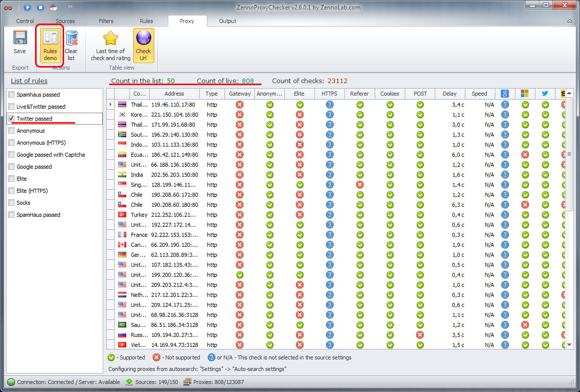Image resolution: width=580 pixels, height=392 pixels.
Task: Click the Microsoft logo column header
Action: (525, 94)
